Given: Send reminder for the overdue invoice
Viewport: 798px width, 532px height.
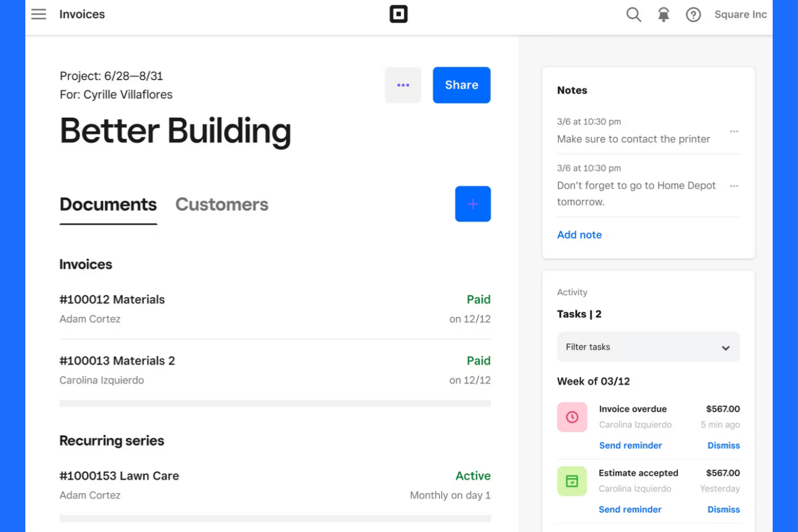Looking at the screenshot, I should click(630, 445).
